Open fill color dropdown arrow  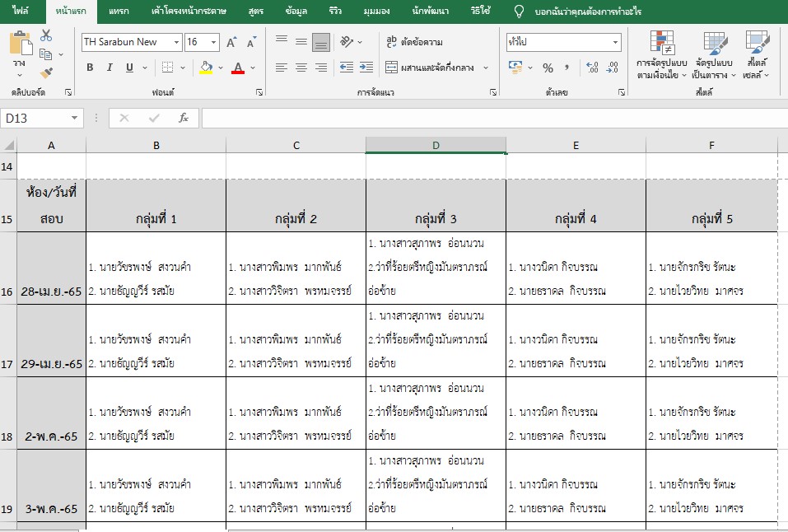tap(220, 68)
